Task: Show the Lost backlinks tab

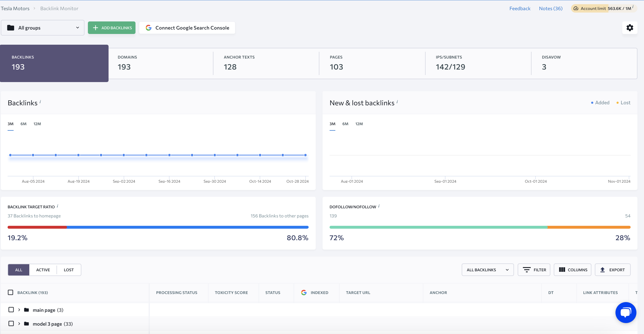Action: pos(69,270)
